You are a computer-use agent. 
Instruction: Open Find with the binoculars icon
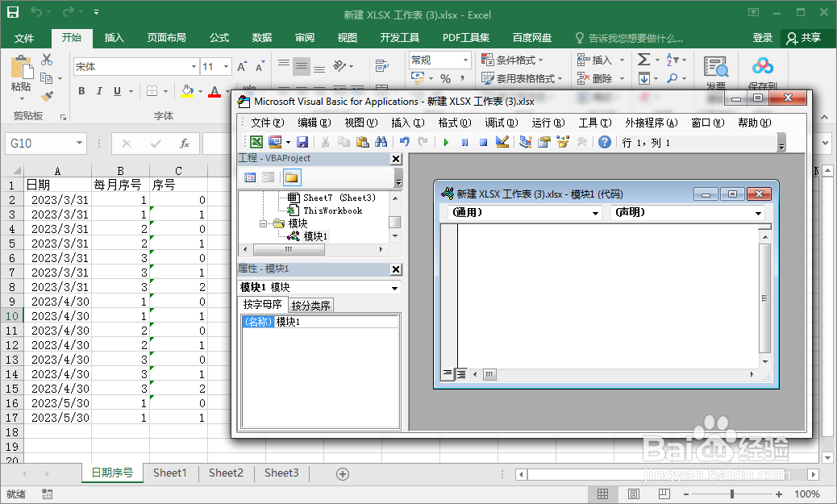coord(381,142)
